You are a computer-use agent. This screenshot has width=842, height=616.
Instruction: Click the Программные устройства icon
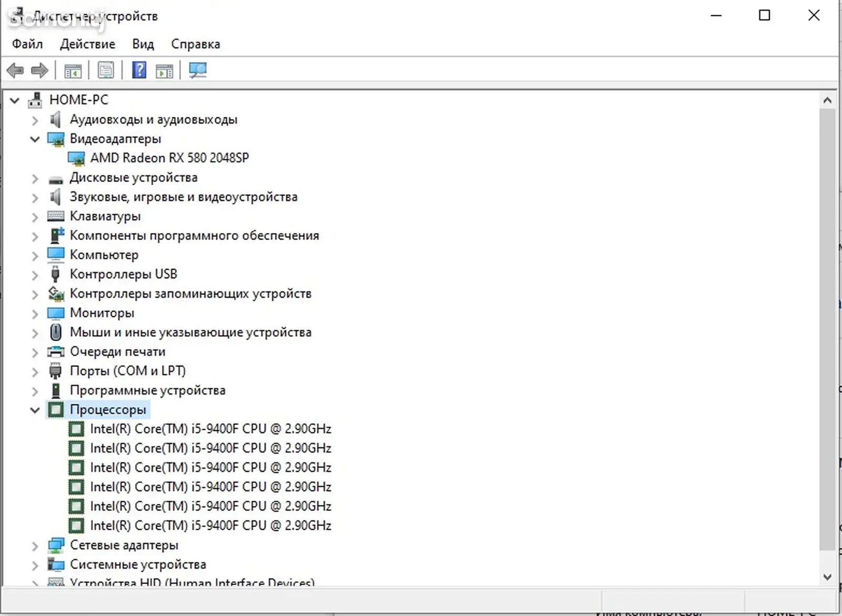[56, 390]
